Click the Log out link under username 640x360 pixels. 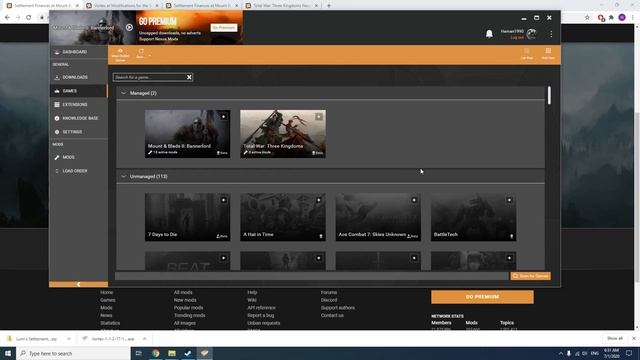(x=517, y=38)
